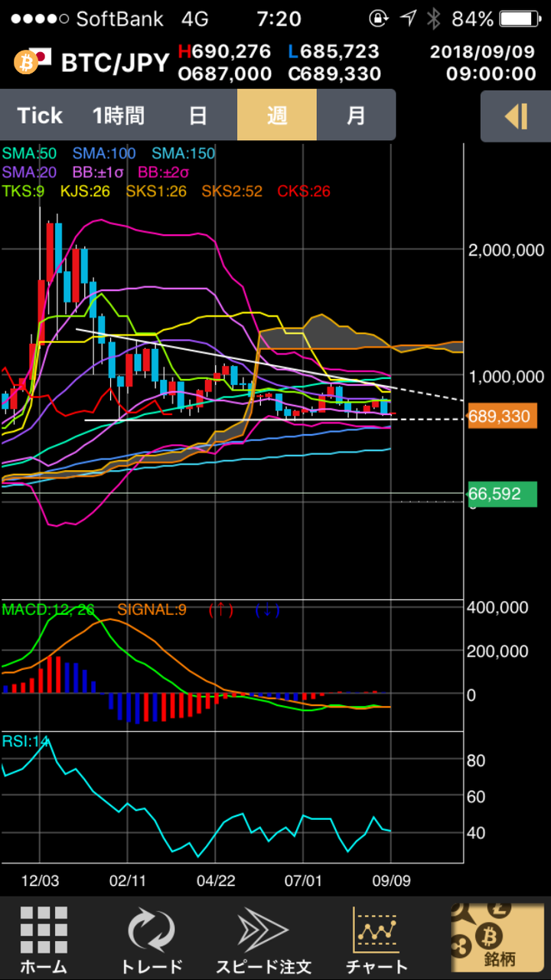Tap the SMA:20 indicator label
The width and height of the screenshot is (551, 980).
tap(29, 172)
